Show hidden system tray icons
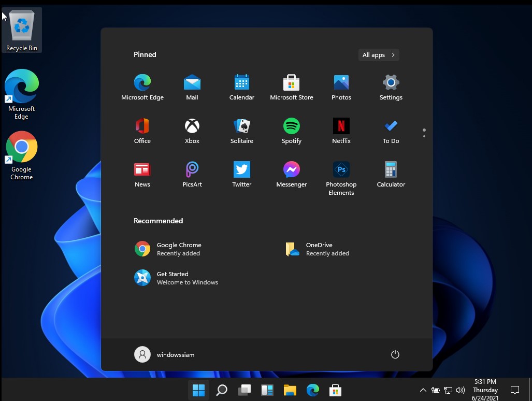The width and height of the screenshot is (532, 401). [423, 390]
